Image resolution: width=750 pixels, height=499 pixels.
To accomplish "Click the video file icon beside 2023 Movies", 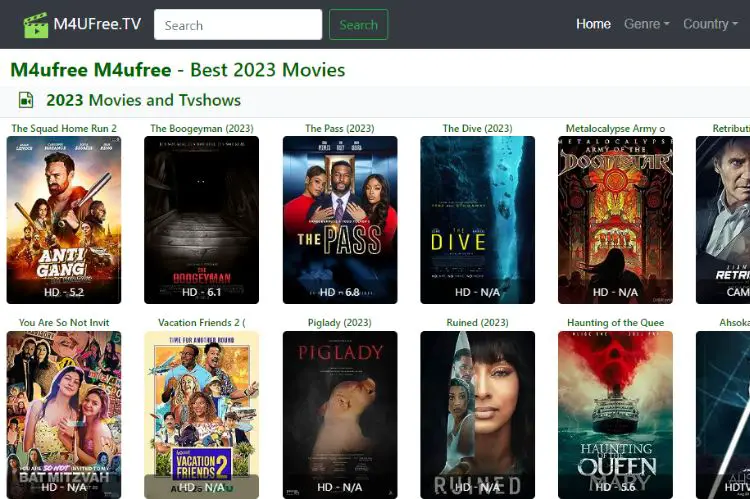I will pos(26,100).
